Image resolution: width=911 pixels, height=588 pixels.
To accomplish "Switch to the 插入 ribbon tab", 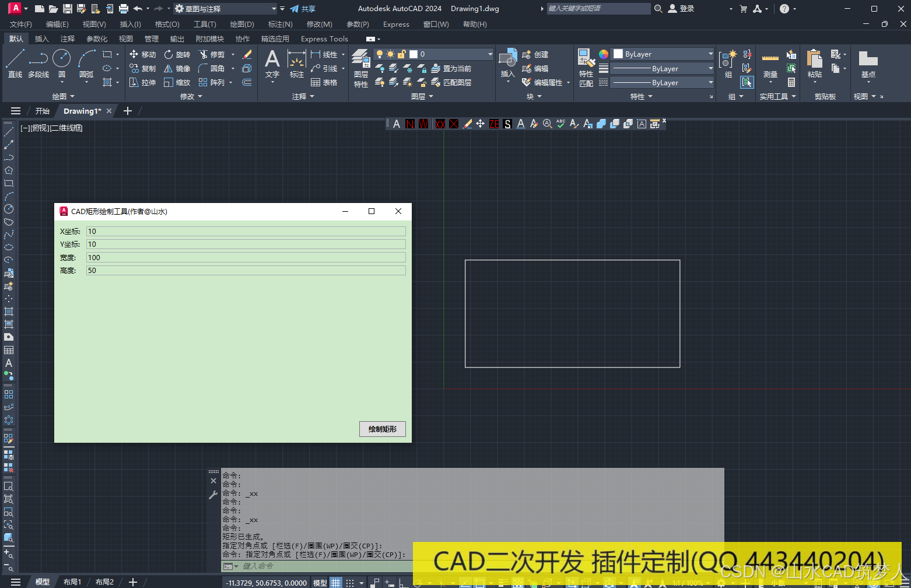I will [41, 38].
